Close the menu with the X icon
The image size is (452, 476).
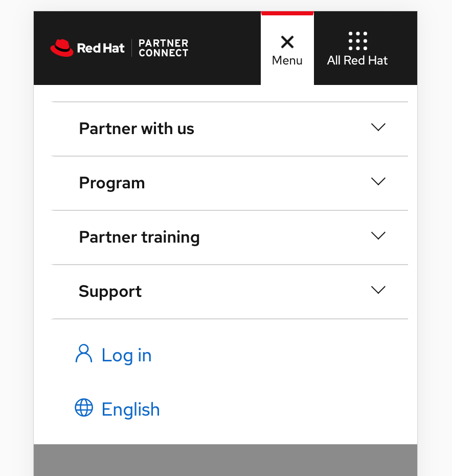coord(287,42)
